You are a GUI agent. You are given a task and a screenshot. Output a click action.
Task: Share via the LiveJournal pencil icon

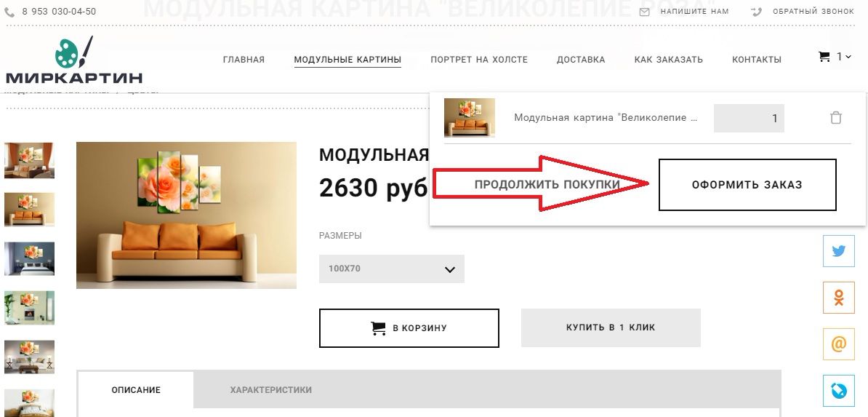click(x=839, y=391)
